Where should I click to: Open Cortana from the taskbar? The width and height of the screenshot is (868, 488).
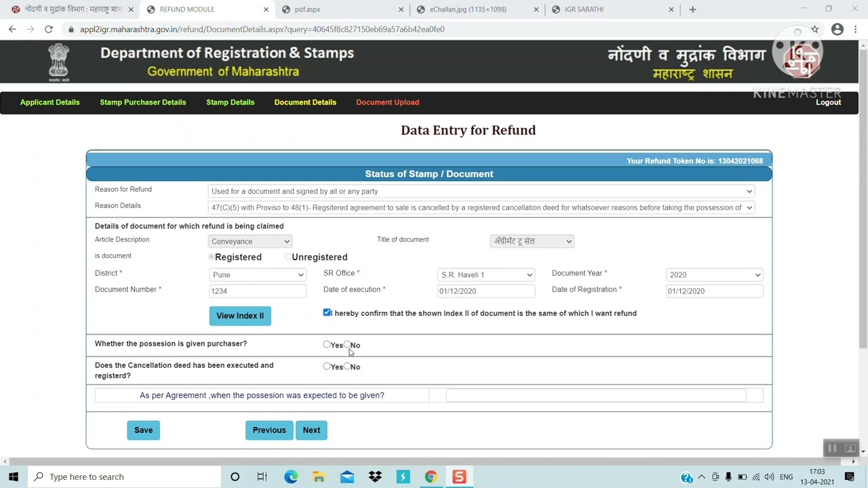click(235, 476)
